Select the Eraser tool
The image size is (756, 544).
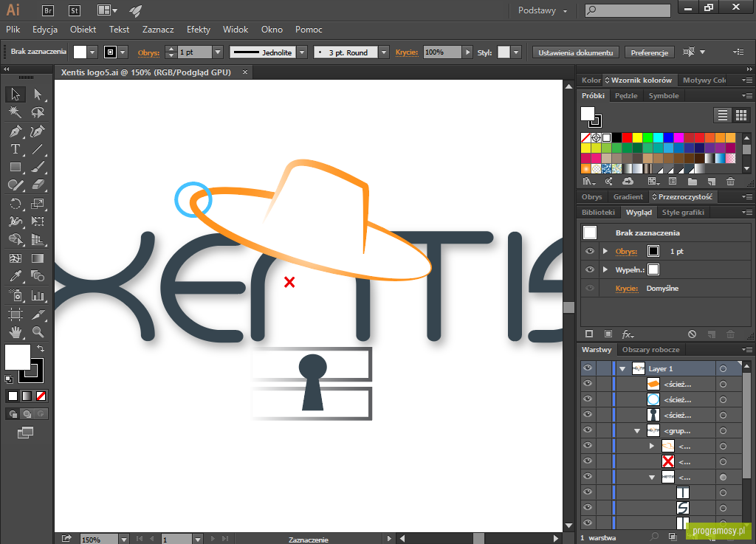point(38,185)
